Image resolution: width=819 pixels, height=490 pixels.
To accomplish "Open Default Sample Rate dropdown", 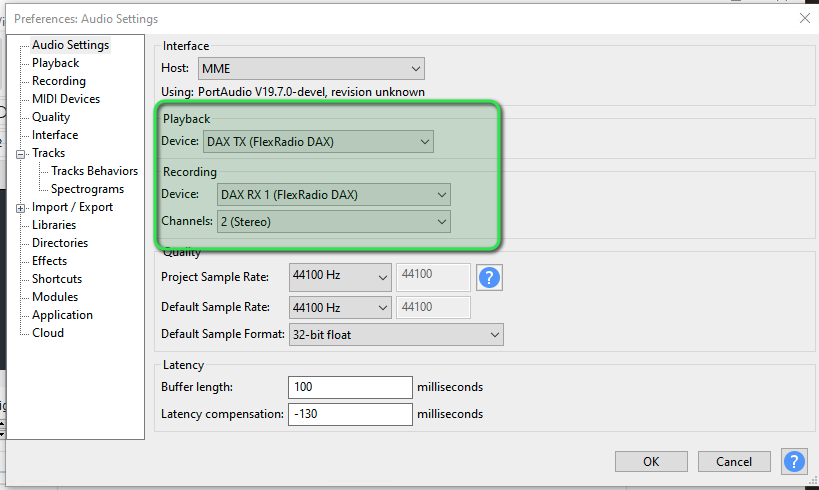I will pyautogui.click(x=340, y=308).
